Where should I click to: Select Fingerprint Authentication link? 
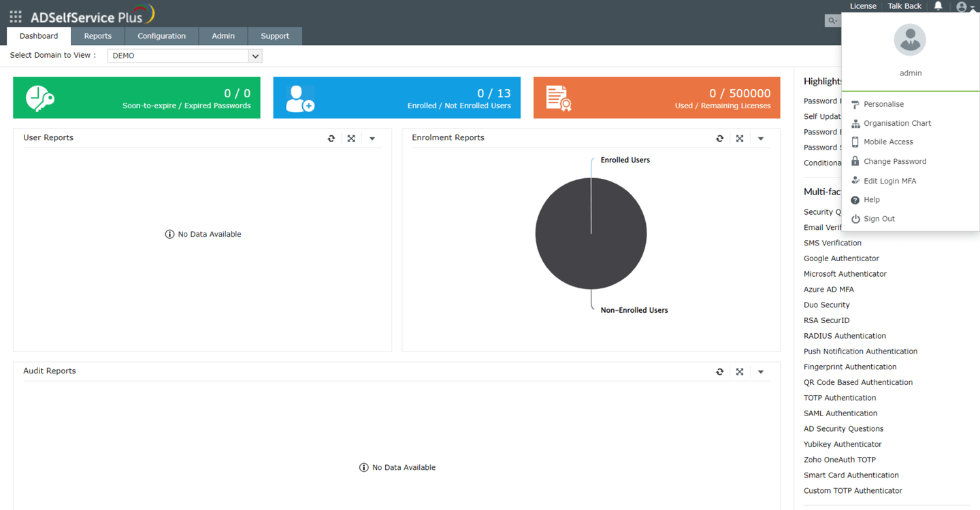click(850, 367)
